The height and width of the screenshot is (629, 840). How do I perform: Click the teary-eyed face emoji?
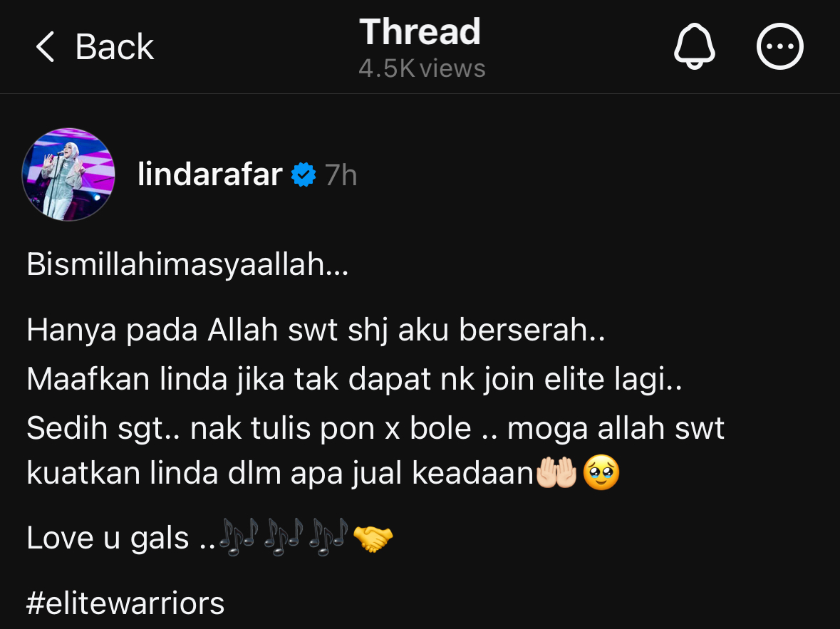point(601,472)
